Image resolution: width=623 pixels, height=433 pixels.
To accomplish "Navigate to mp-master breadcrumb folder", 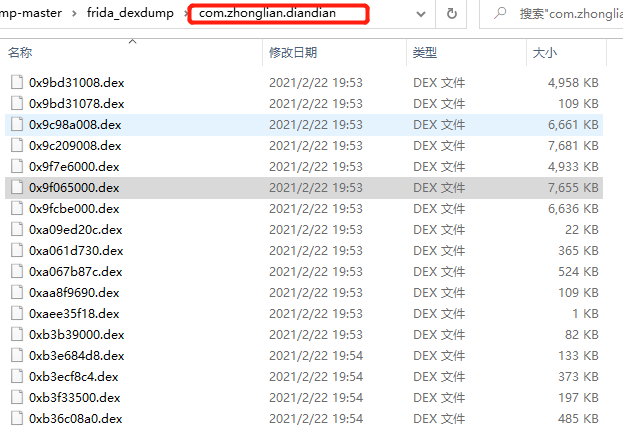I will coord(31,13).
